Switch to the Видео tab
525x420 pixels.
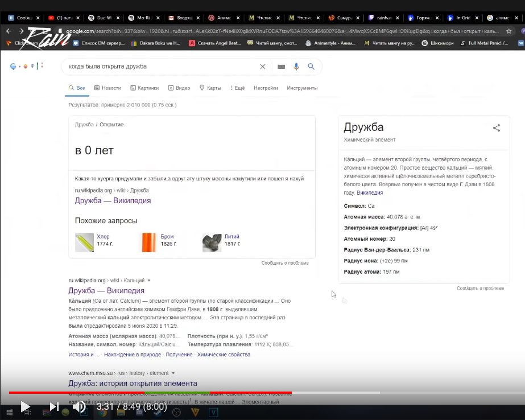(x=179, y=88)
